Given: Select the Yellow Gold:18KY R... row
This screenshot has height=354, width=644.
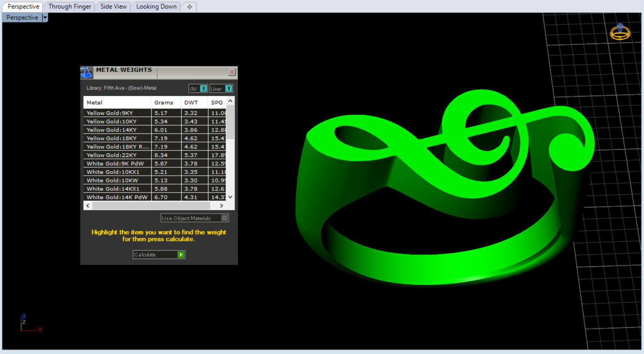Looking at the screenshot, I should pos(155,147).
